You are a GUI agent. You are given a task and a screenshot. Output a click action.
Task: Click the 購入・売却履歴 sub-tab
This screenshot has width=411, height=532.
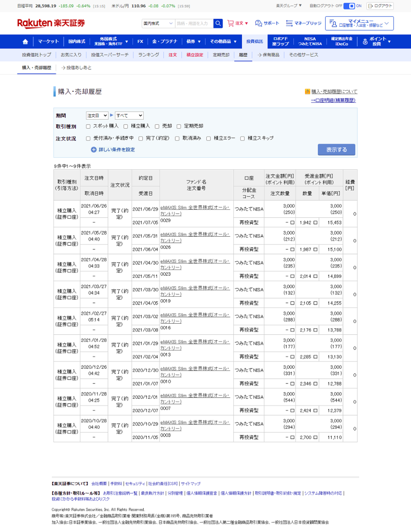pos(36,68)
